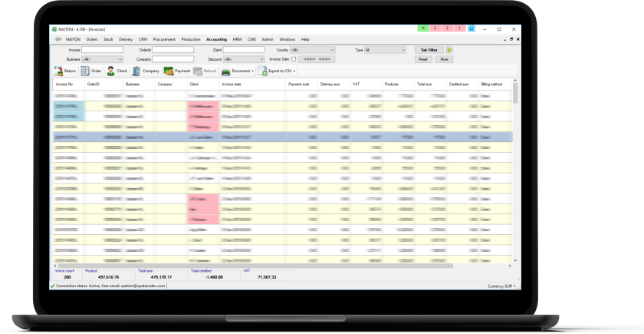This screenshot has width=644, height=334.
Task: Open the invoice date range picker
Action: coord(317,59)
